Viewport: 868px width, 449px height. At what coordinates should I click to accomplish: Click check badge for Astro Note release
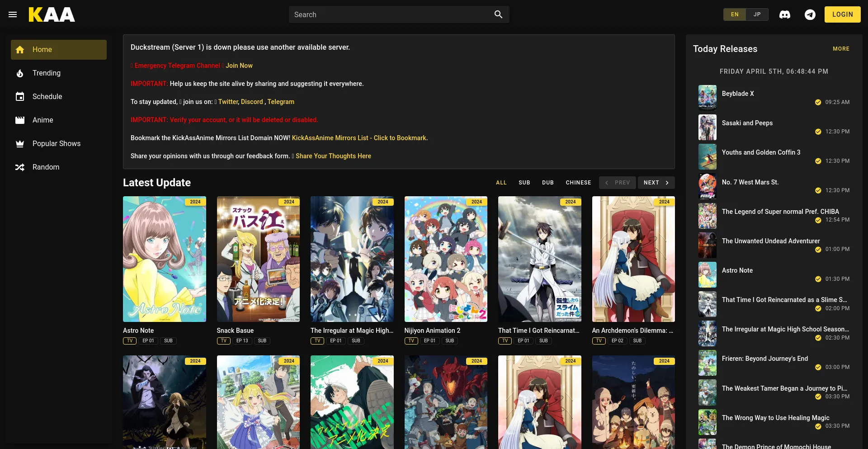(818, 279)
